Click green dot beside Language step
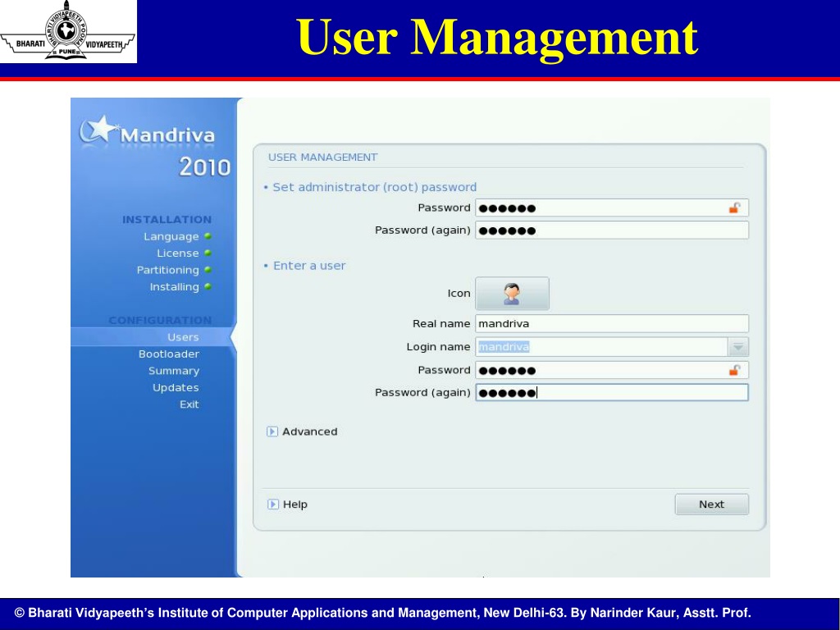Screen dimensions: 840x630 coord(208,236)
